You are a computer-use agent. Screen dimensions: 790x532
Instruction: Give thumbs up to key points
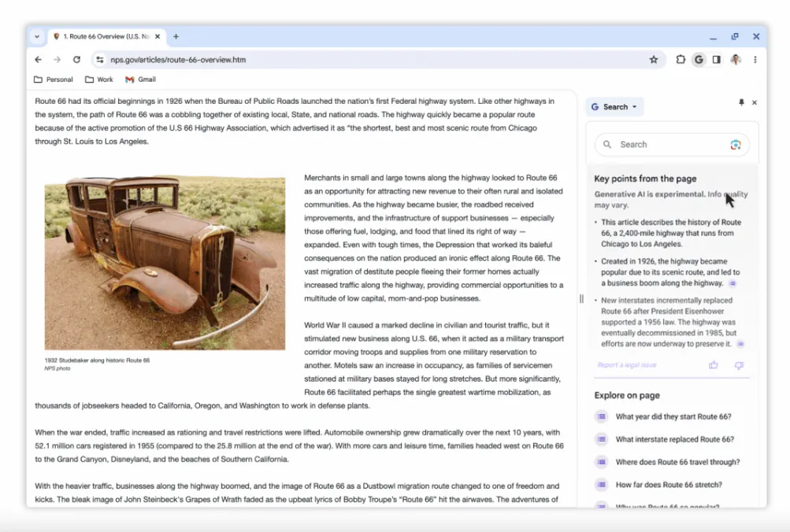coord(713,365)
